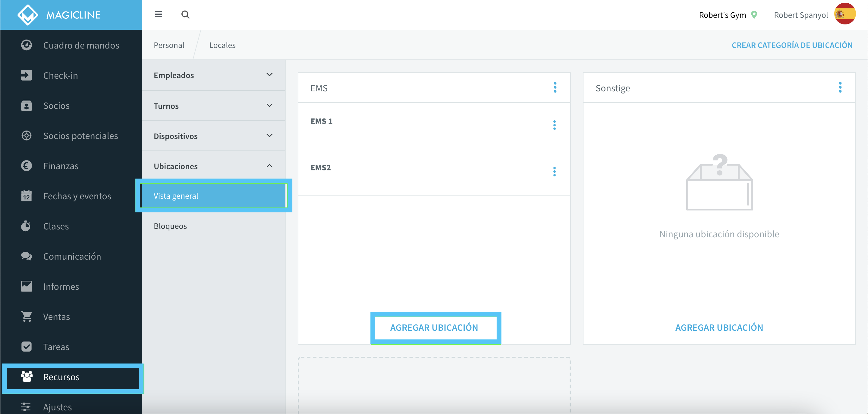Click the Socios contact card icon
Image resolution: width=868 pixels, height=414 pixels.
[x=26, y=105]
